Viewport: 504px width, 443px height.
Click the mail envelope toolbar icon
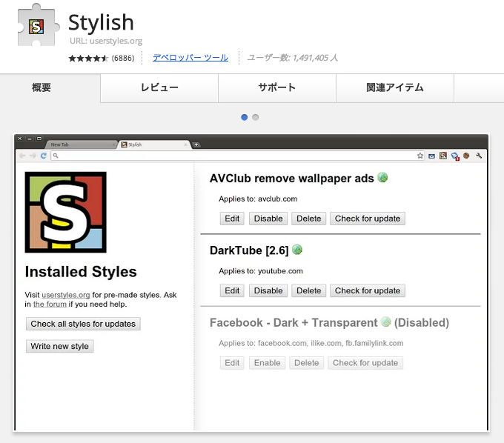click(431, 156)
